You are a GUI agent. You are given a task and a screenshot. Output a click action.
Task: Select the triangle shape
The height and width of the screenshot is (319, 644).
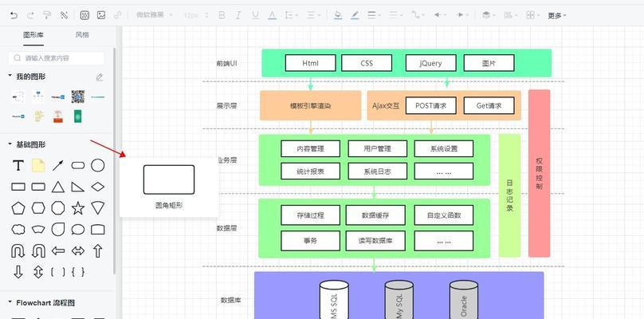click(x=58, y=187)
